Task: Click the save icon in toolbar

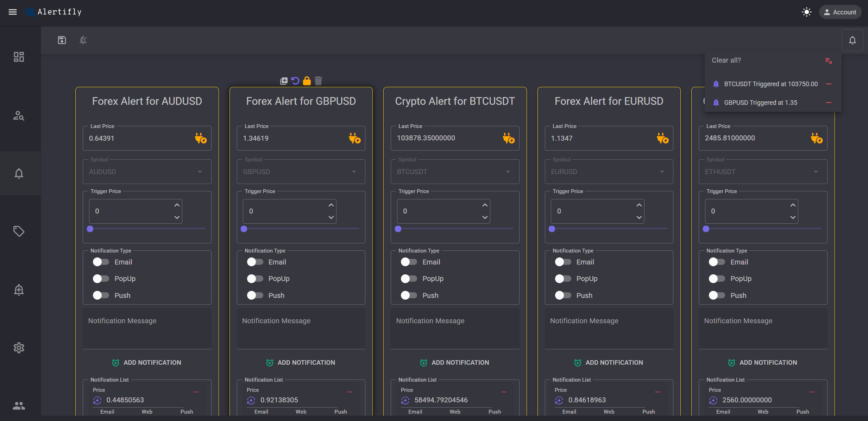Action: (x=62, y=40)
